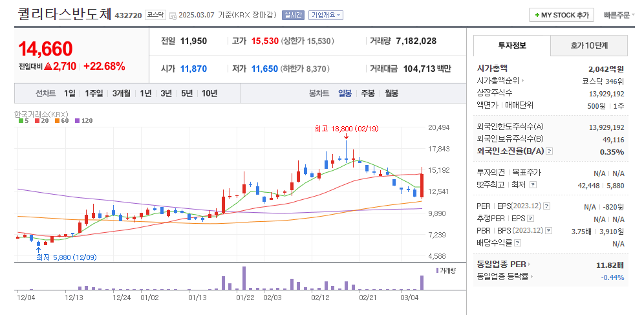
Task: Open the 동일업종 등락률 link
Action: coord(505,276)
